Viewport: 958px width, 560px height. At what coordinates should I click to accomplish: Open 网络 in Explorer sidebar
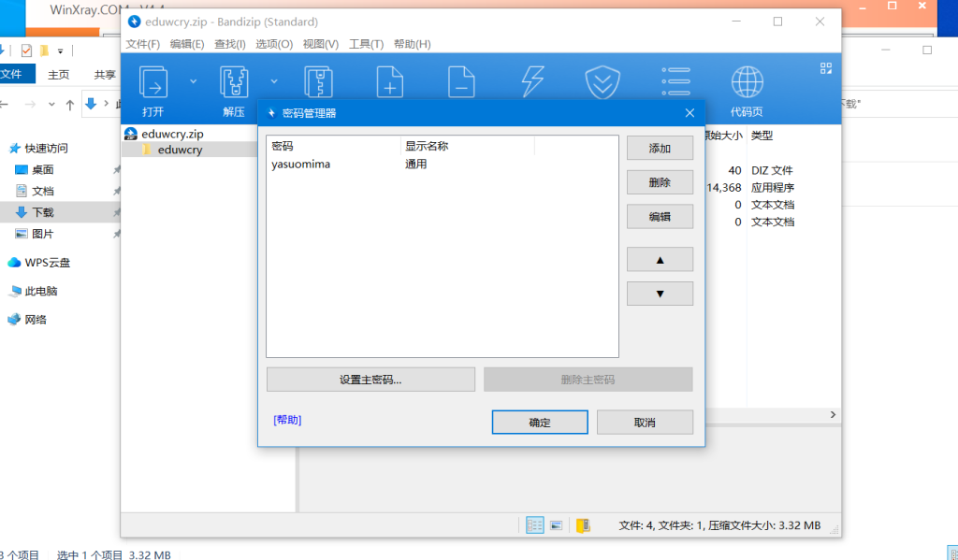click(36, 320)
